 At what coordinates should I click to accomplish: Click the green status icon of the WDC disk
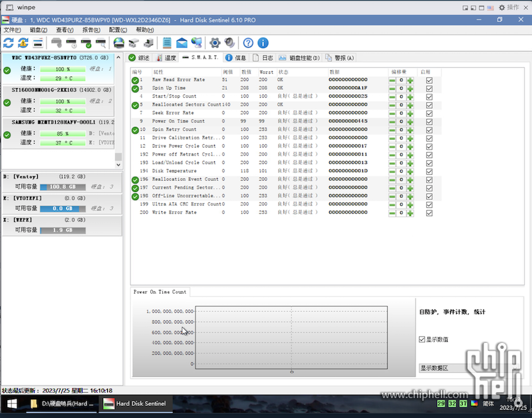[7, 70]
